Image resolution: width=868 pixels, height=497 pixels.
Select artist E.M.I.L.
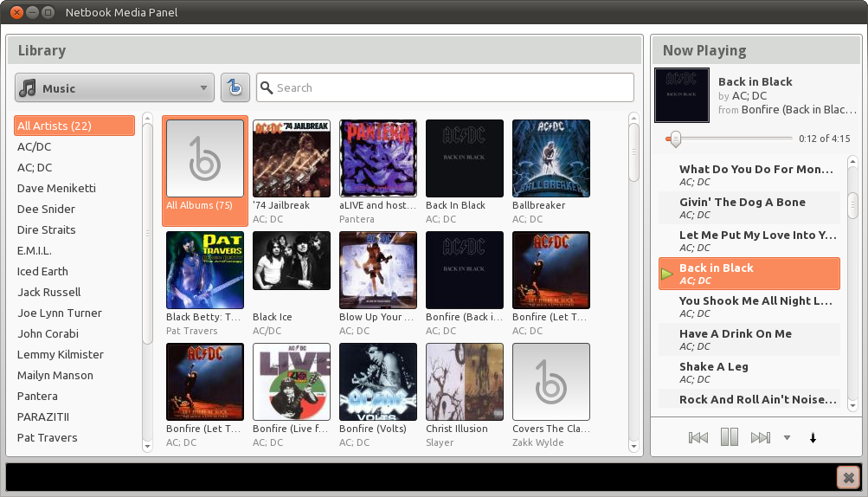tap(74, 250)
